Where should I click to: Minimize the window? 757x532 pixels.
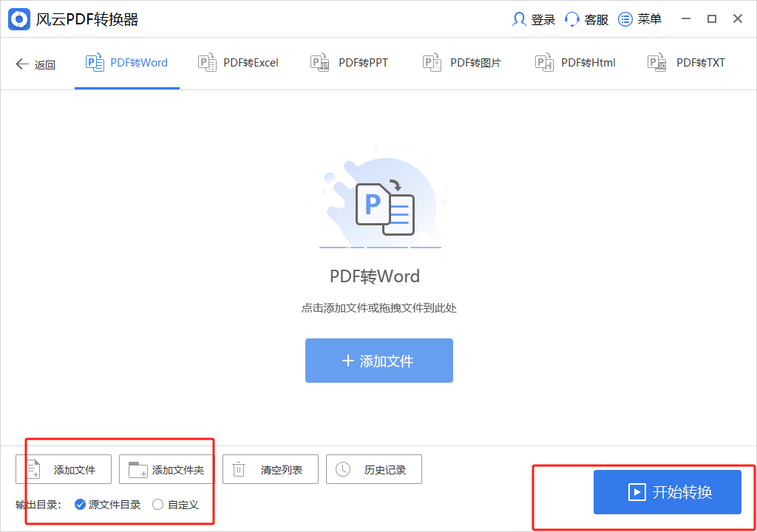coord(686,18)
